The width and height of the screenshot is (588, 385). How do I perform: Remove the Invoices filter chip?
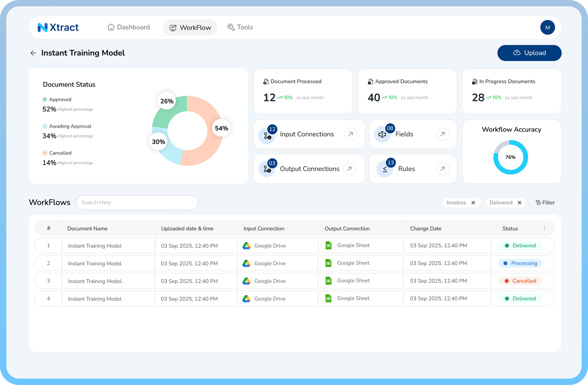coord(473,203)
